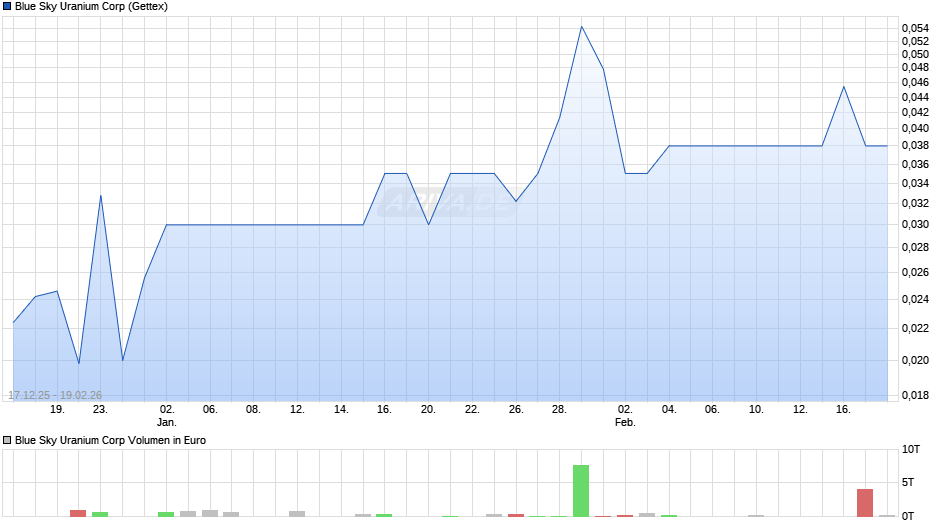
Task: Click the y-axis label '0,020'
Action: pos(915,360)
